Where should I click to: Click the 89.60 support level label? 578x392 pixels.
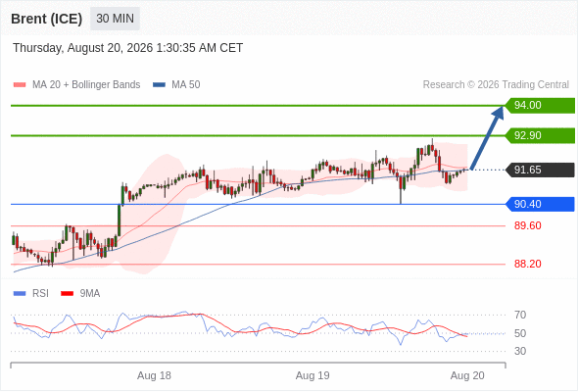[528, 225]
